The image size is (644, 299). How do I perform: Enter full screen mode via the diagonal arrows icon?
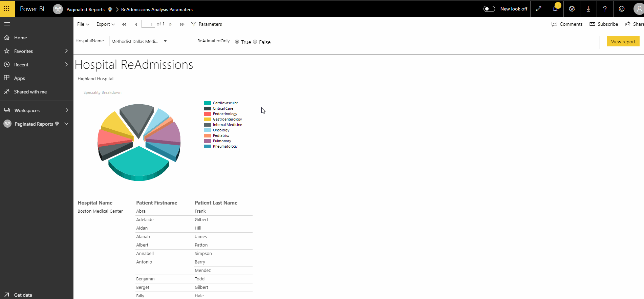[539, 9]
